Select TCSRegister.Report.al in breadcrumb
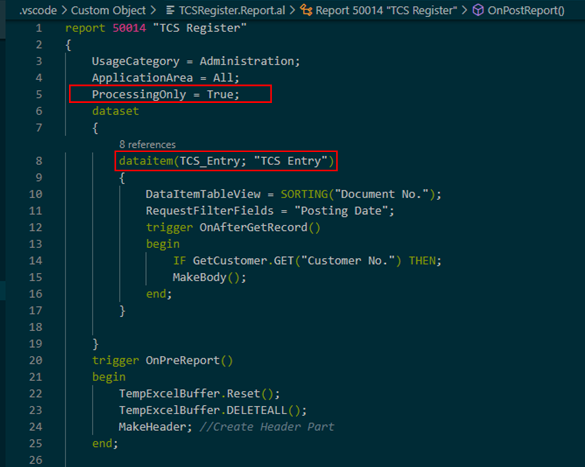The image size is (585, 467). (x=232, y=10)
